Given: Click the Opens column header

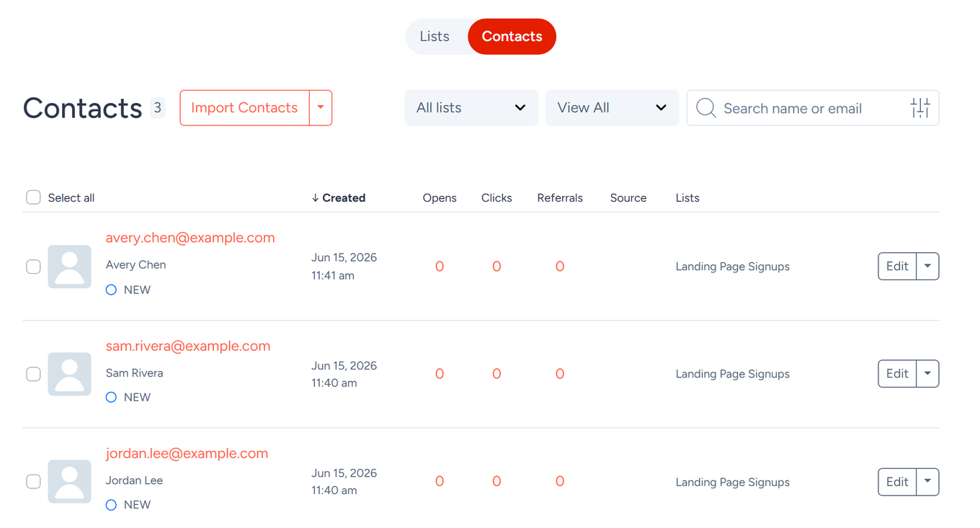Looking at the screenshot, I should point(440,198).
